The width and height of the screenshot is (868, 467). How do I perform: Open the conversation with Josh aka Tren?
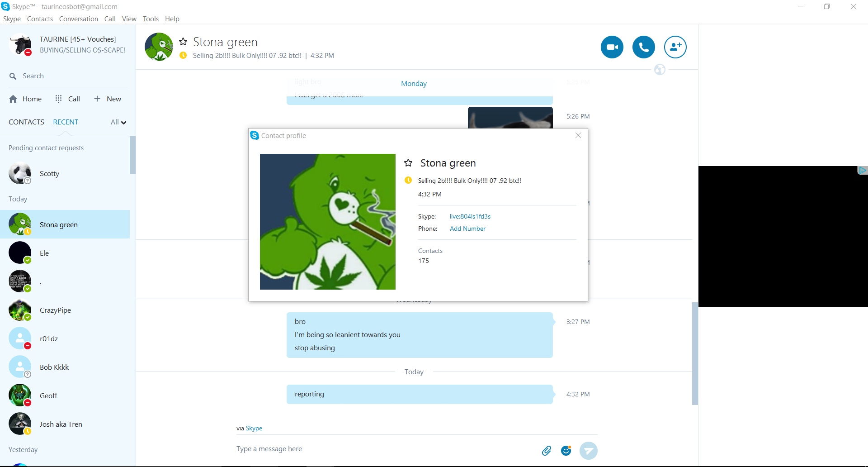point(65,424)
